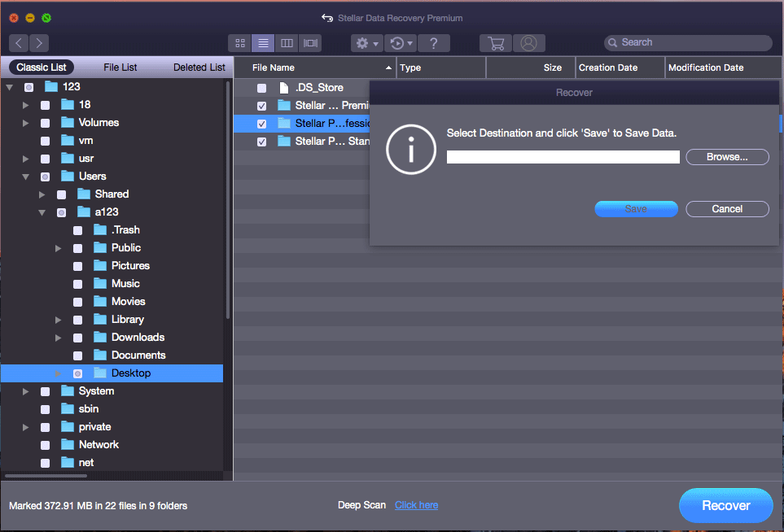The width and height of the screenshot is (784, 532).
Task: Switch to cover flow view
Action: pyautogui.click(x=309, y=43)
